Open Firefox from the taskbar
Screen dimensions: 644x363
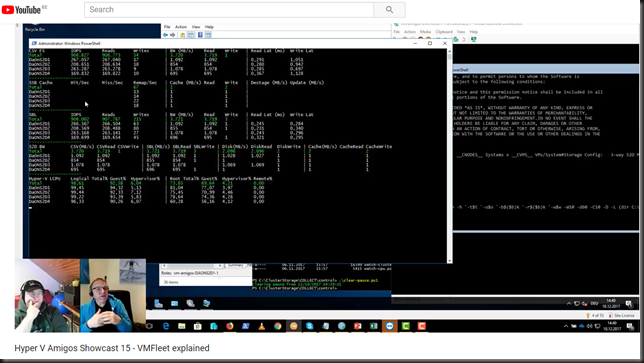coord(230,326)
